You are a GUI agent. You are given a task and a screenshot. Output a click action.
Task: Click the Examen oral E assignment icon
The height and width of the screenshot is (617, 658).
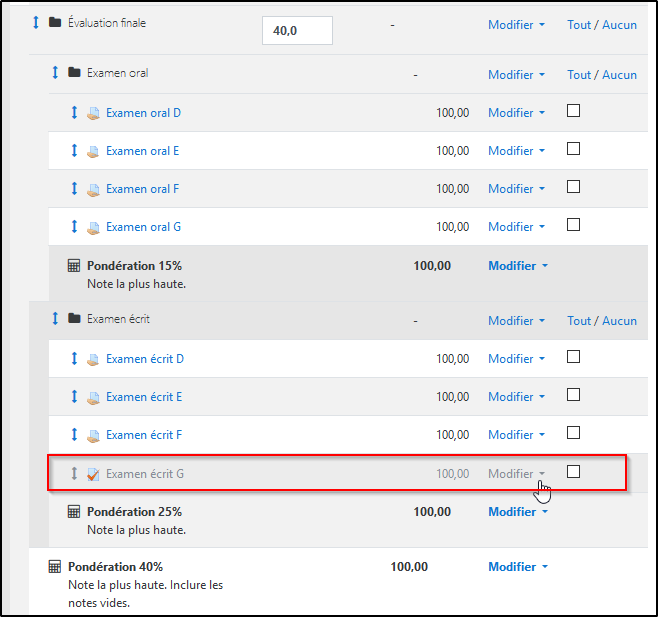(x=93, y=151)
